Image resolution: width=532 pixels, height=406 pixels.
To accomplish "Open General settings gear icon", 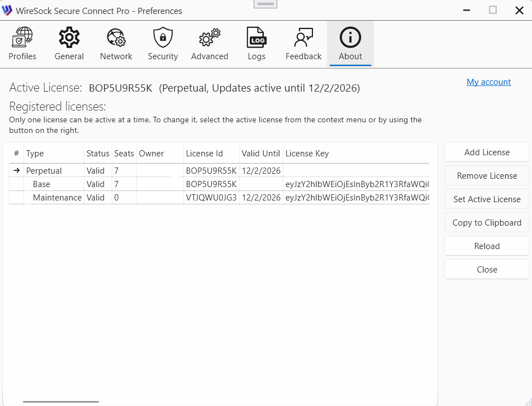I will 69,38.
